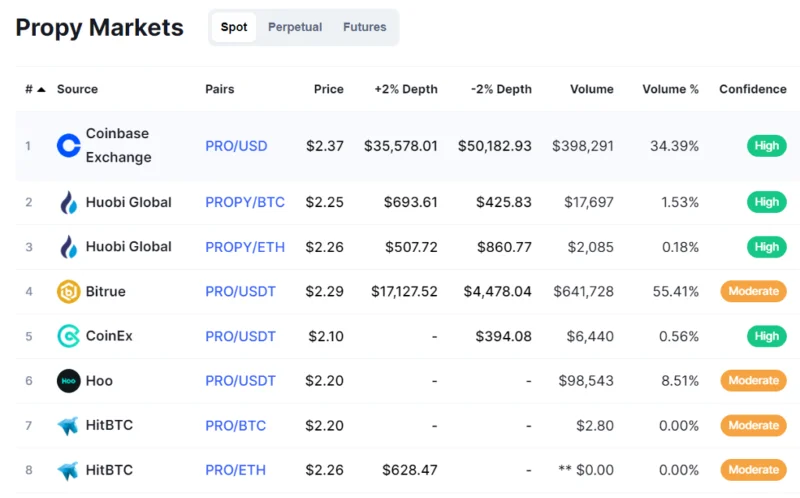
Task: Click HitBTC name in row 8
Action: tap(109, 470)
